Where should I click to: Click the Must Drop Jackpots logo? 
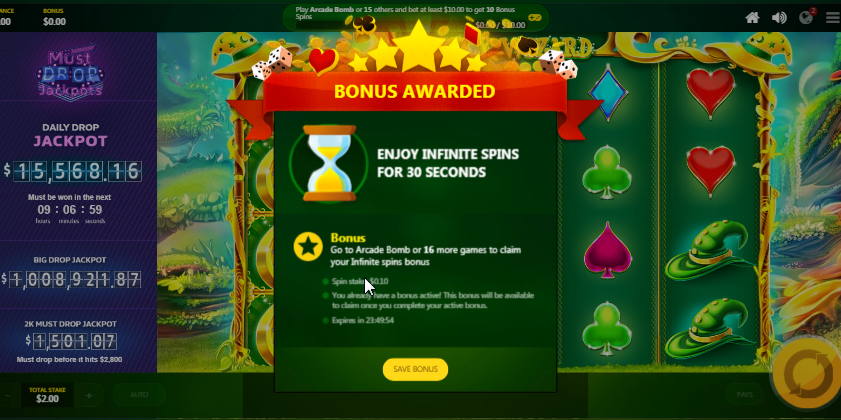[70, 73]
